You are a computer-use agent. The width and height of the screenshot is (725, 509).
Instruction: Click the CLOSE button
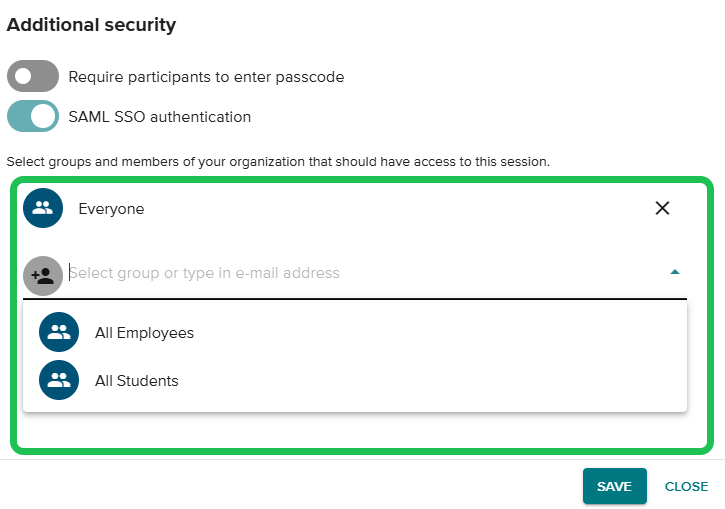686,486
